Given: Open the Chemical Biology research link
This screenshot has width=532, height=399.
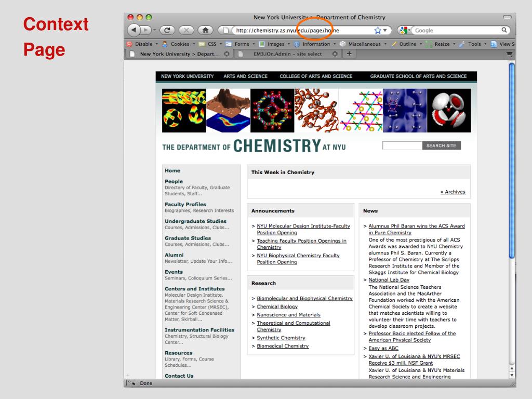Looking at the screenshot, I should coord(277,307).
